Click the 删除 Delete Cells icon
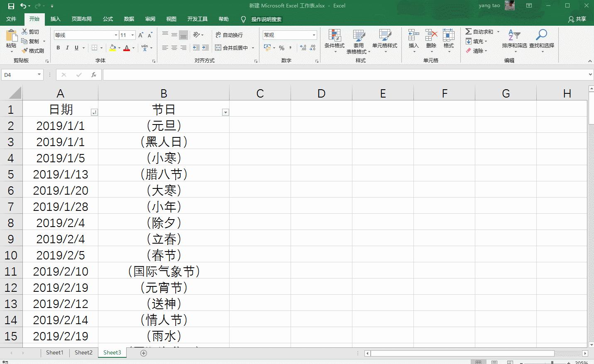Image resolution: width=594 pixels, height=364 pixels. [431, 42]
